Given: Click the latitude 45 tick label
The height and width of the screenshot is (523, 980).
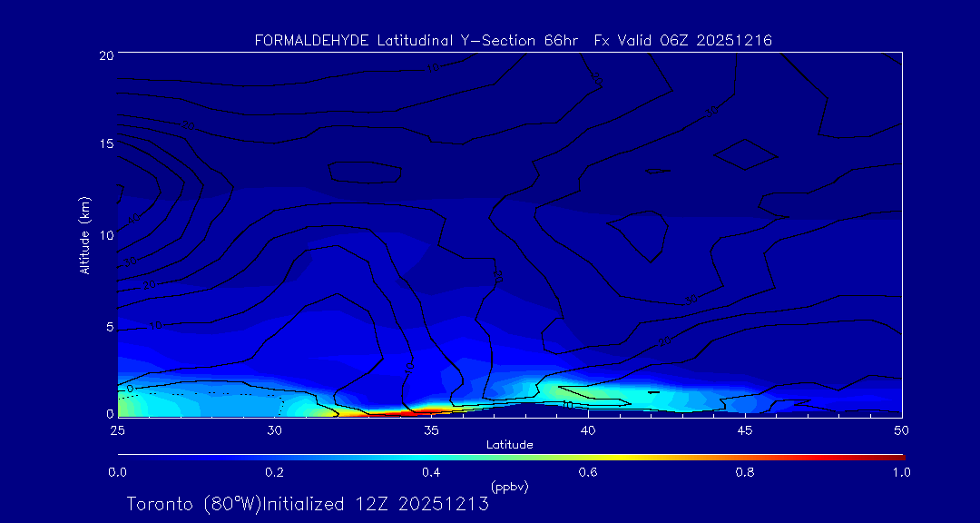Looking at the screenshot, I should pyautogui.click(x=745, y=429).
